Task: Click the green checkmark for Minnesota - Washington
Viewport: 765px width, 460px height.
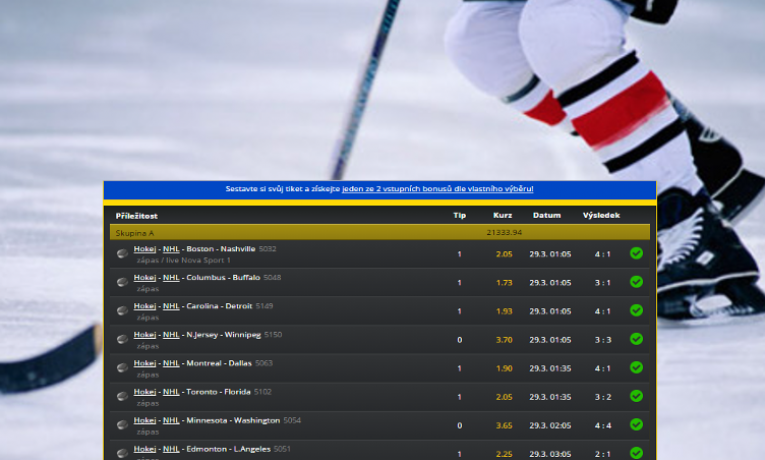Action: pos(636,425)
